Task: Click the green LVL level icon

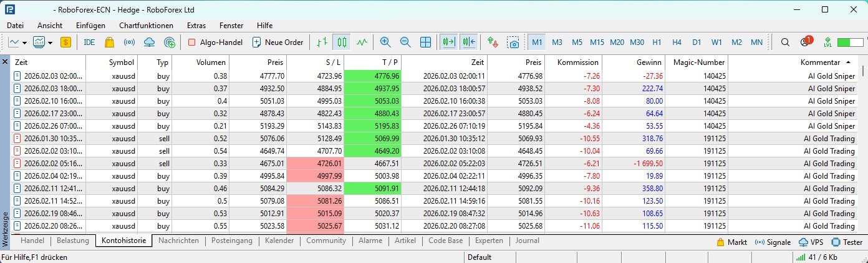Action: (x=827, y=42)
